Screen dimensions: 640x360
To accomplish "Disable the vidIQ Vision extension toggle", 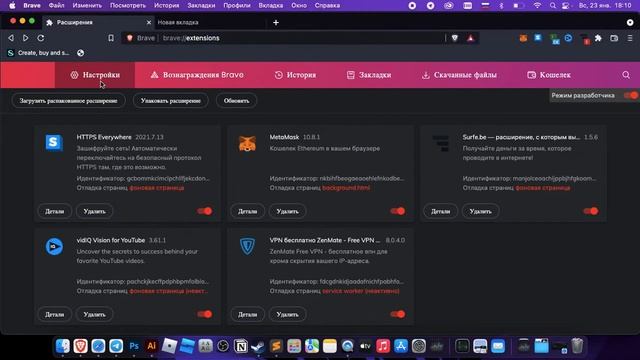I will click(x=204, y=314).
